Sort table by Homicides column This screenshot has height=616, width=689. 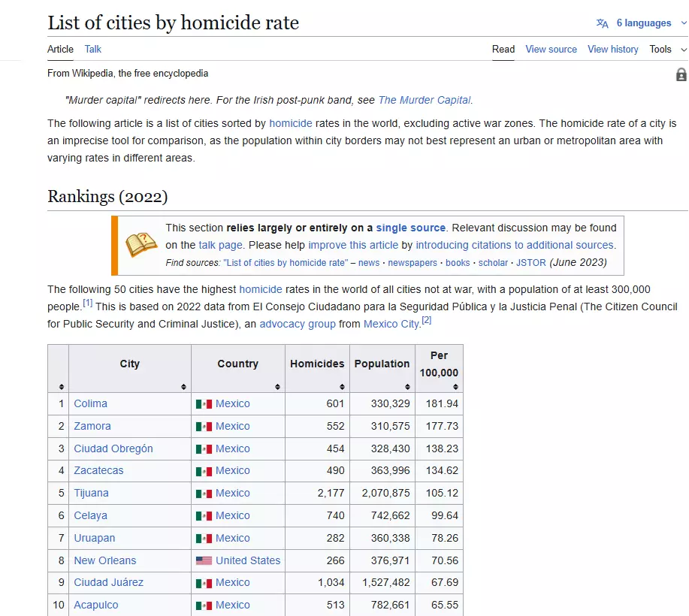pos(342,387)
